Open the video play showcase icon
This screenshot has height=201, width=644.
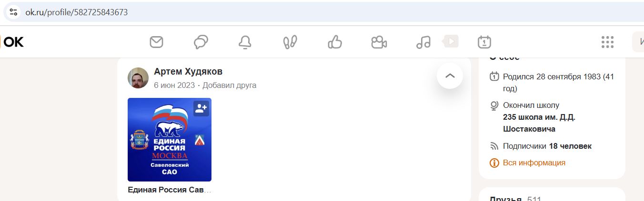pyautogui.click(x=450, y=41)
